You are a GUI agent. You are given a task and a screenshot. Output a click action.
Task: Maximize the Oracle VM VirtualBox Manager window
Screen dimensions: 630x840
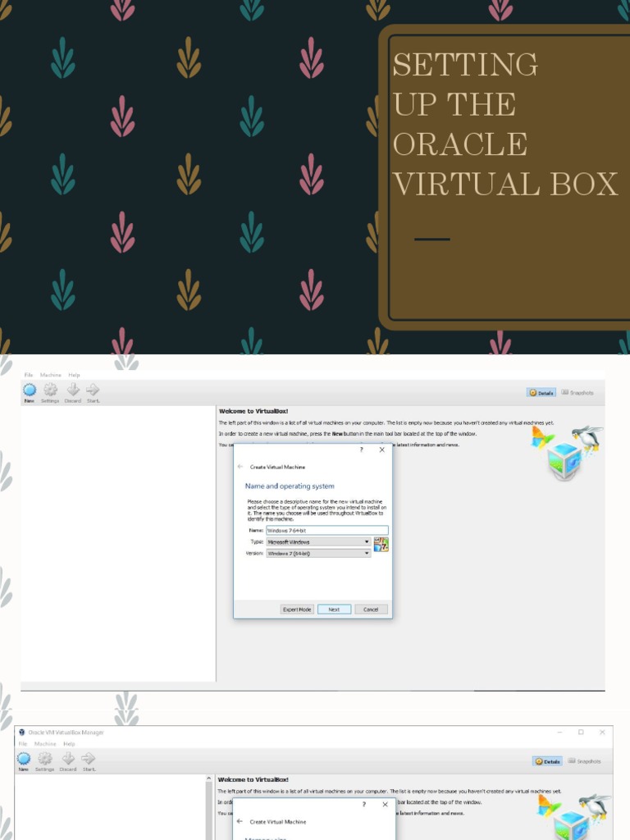coord(581,733)
